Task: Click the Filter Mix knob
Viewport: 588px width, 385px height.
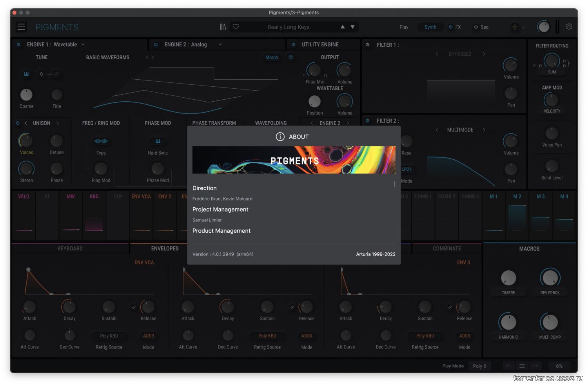Action: coord(314,70)
